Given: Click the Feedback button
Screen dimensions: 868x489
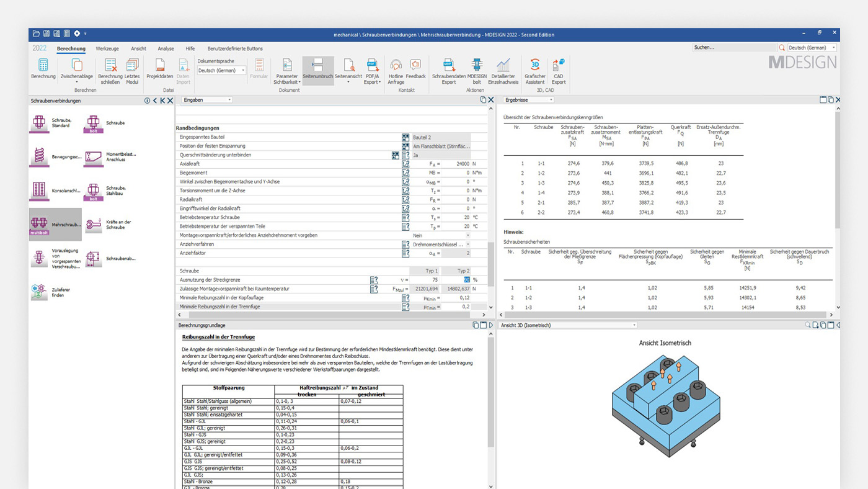Looking at the screenshot, I should pos(416,70).
